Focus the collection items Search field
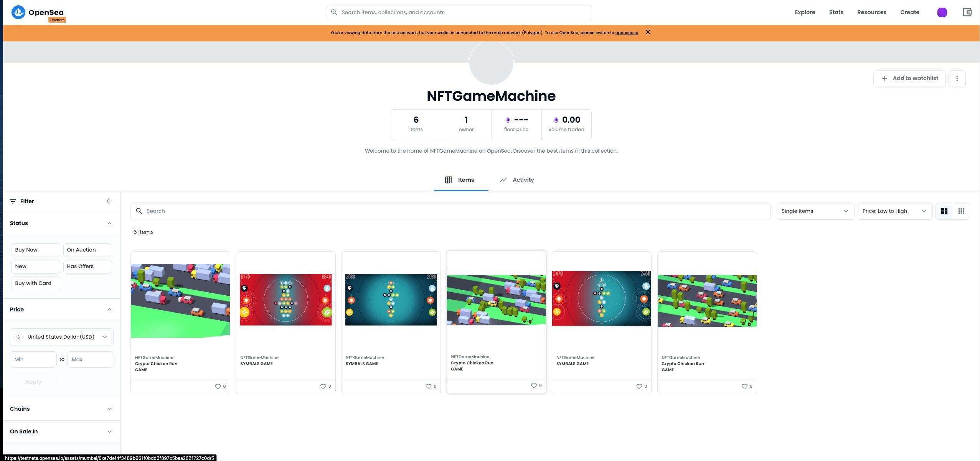 click(x=450, y=211)
